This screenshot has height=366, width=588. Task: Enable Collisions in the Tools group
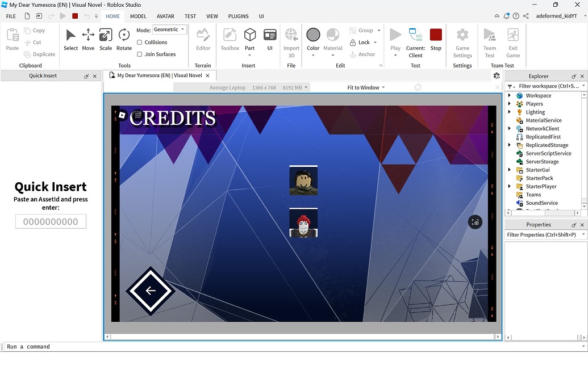coord(140,42)
